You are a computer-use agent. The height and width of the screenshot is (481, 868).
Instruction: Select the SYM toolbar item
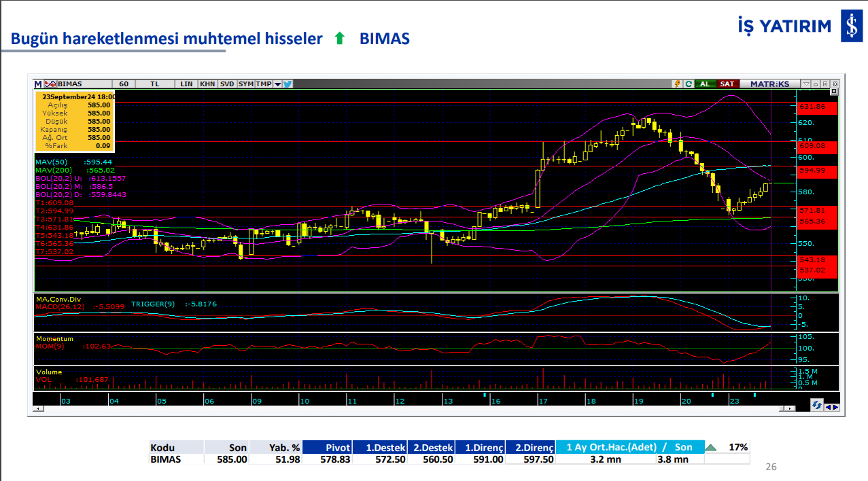click(x=246, y=84)
